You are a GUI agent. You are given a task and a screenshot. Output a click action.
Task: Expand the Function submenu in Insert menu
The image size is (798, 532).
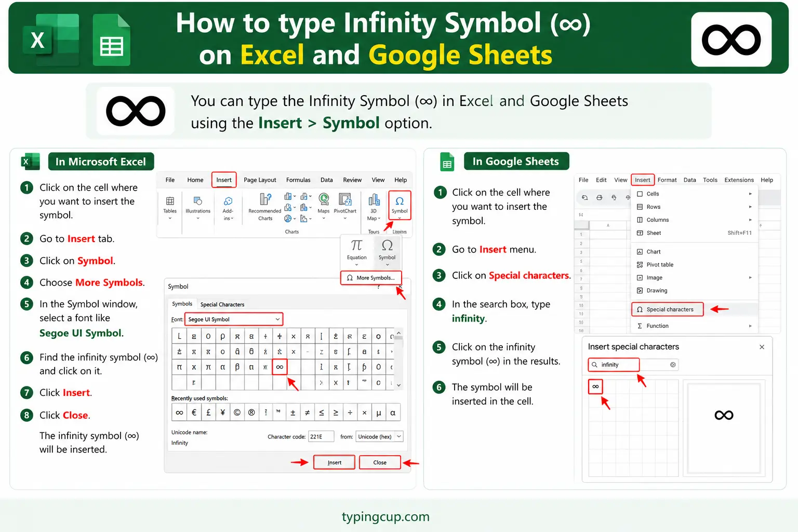[750, 326]
